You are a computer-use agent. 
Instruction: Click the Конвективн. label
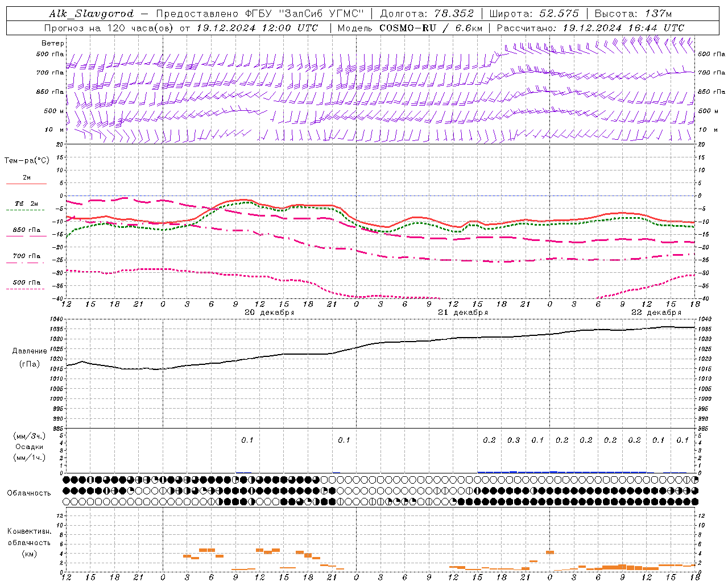(29, 531)
